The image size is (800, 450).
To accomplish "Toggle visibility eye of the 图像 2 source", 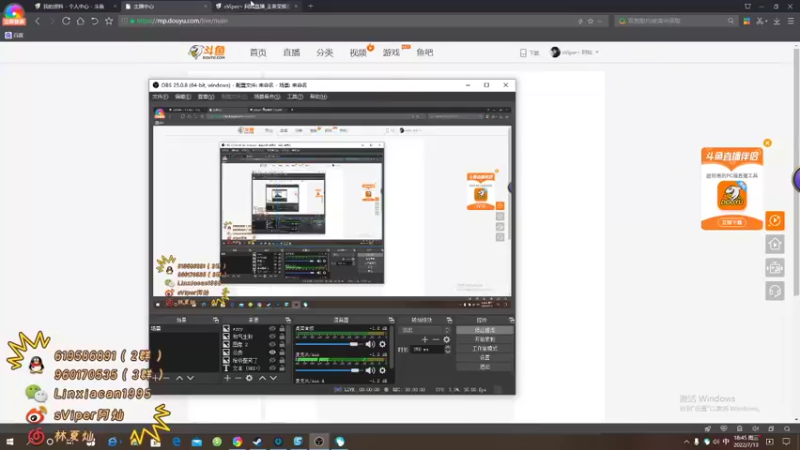I will pyautogui.click(x=272, y=344).
